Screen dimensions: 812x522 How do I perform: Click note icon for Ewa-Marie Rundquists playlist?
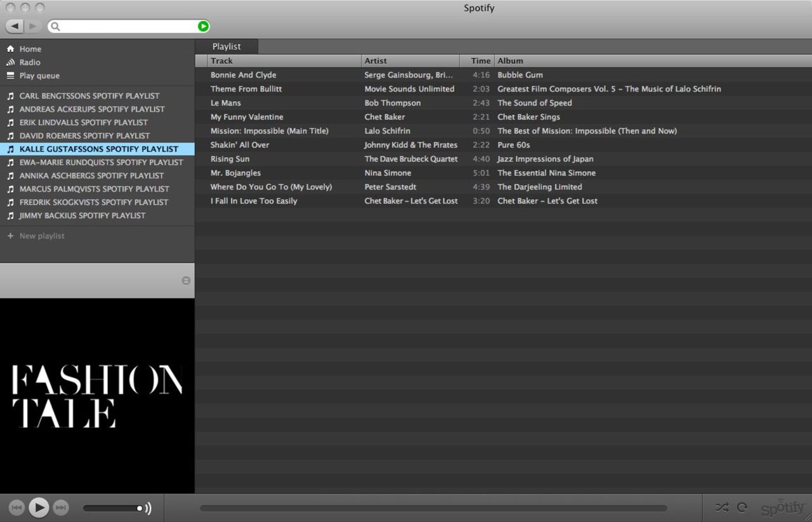pos(10,162)
